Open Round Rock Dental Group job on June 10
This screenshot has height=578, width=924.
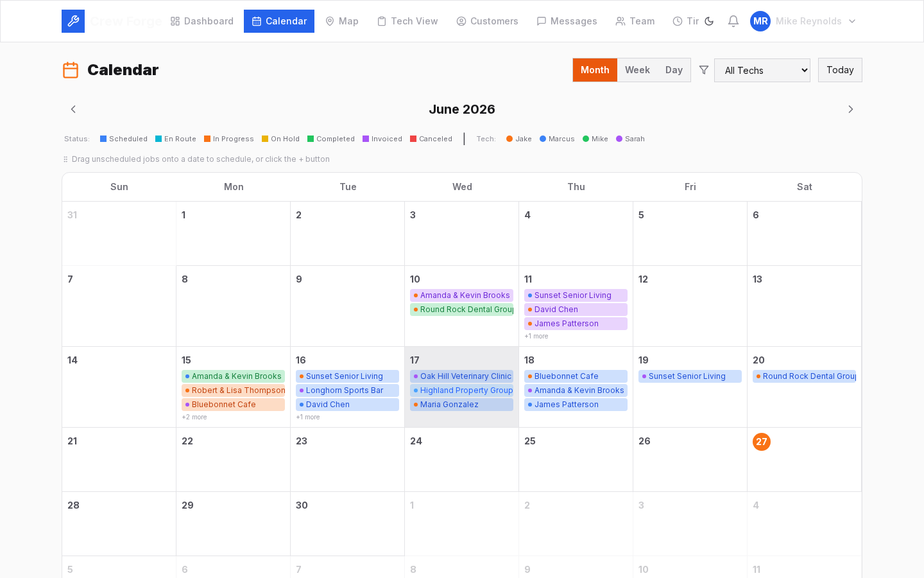461,310
